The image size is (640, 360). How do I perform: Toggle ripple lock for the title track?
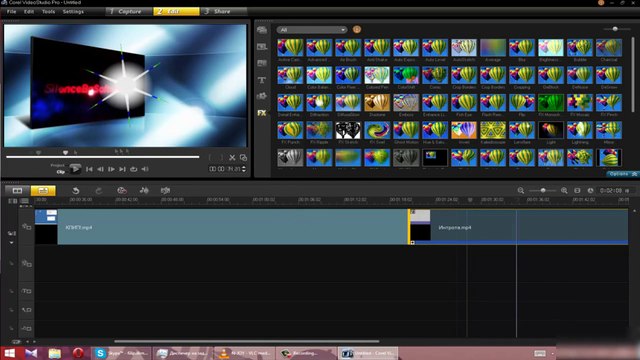coord(11,291)
